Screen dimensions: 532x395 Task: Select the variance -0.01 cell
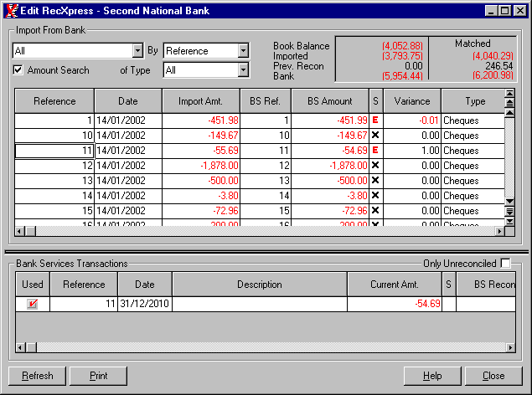coord(412,121)
